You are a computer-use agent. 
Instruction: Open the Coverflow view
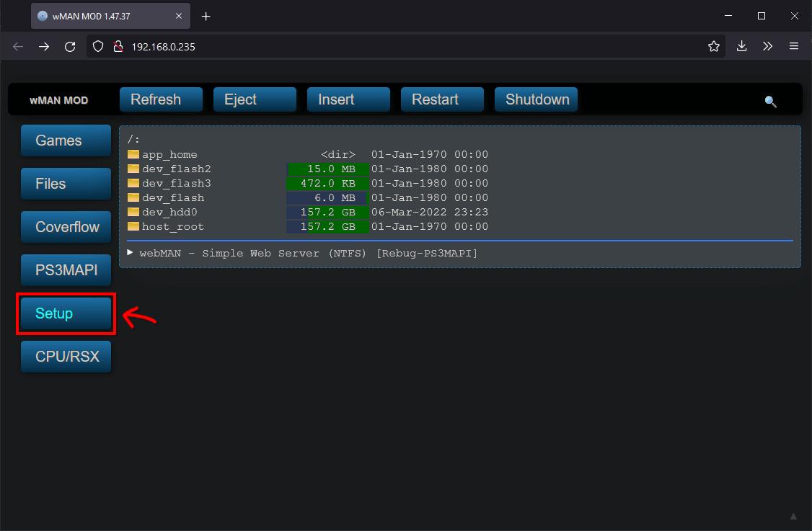pyautogui.click(x=66, y=227)
